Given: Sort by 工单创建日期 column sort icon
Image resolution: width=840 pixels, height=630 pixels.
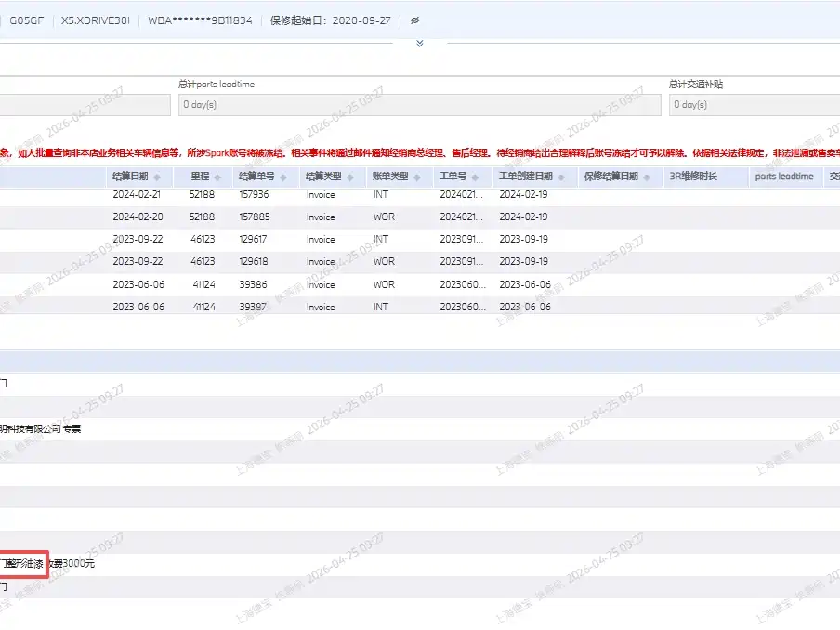Looking at the screenshot, I should tap(561, 177).
